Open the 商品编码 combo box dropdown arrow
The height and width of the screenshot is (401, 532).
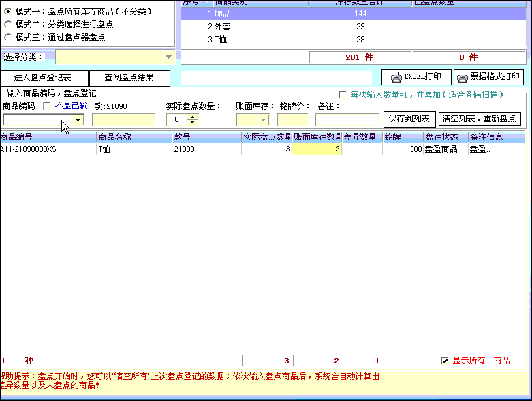78,119
